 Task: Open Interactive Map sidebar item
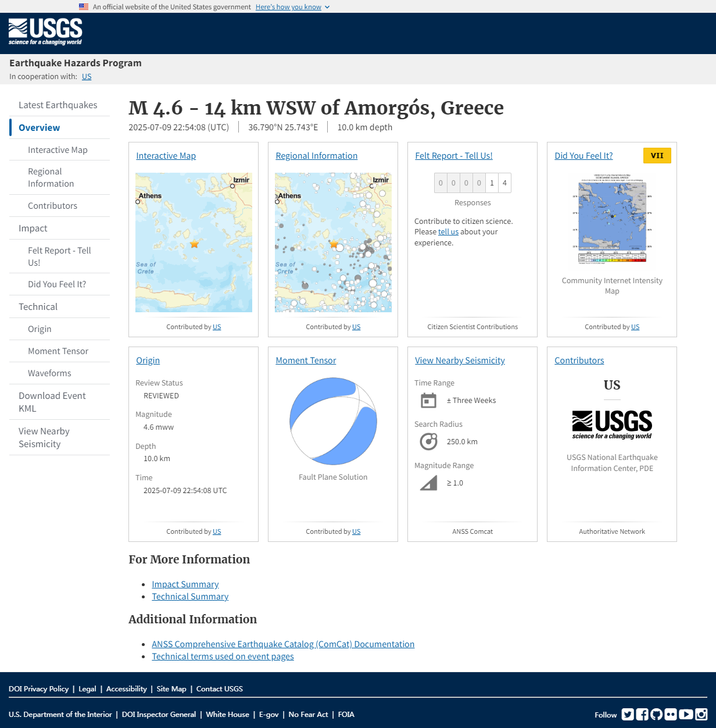(58, 150)
